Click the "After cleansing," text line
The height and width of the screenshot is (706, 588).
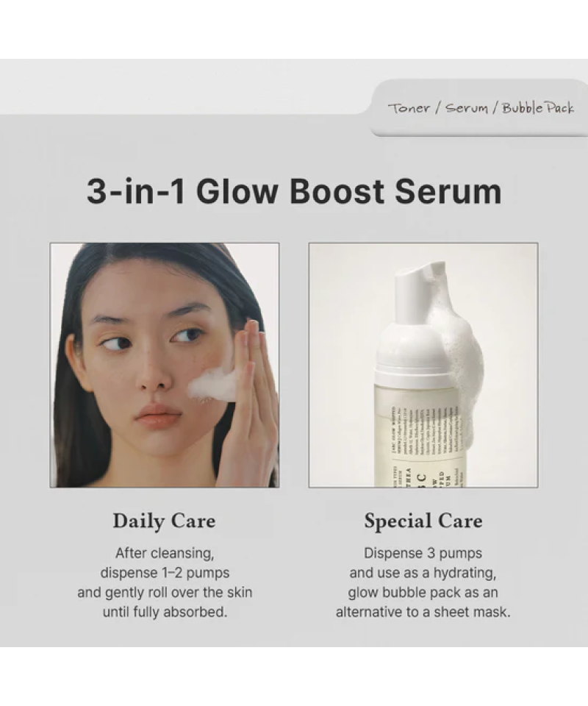click(165, 553)
